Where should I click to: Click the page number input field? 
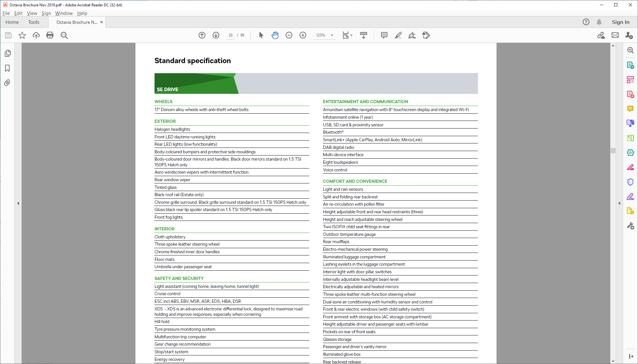click(x=231, y=35)
